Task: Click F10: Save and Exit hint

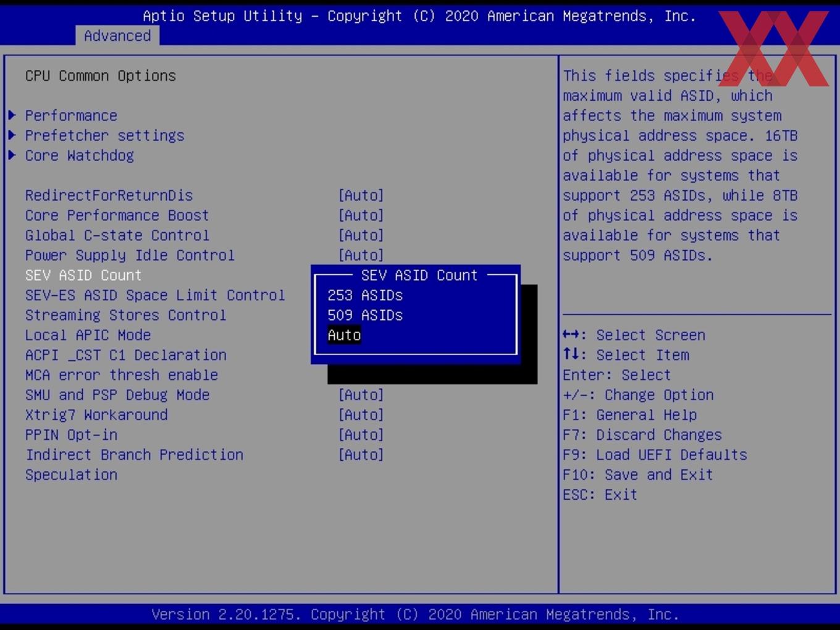Action: tap(638, 474)
